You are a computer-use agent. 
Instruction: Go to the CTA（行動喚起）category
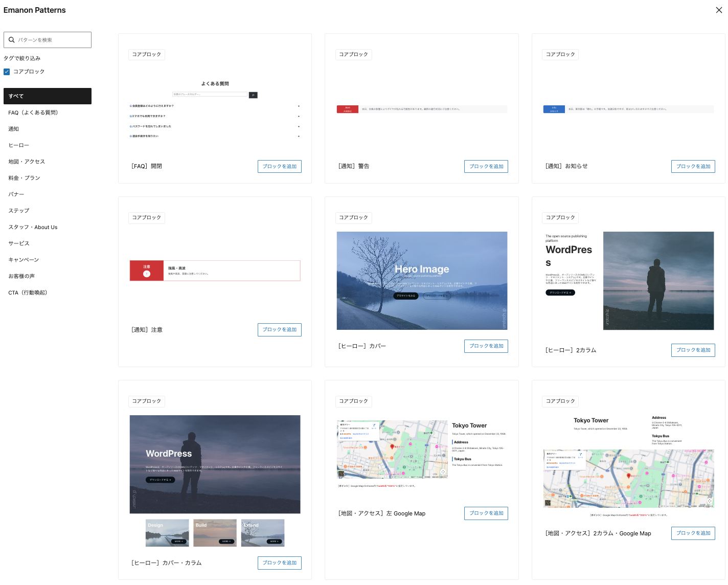pyautogui.click(x=28, y=292)
